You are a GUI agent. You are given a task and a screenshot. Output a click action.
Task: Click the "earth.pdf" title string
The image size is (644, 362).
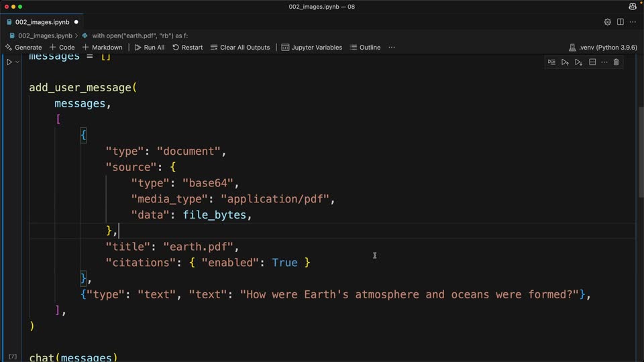click(199, 247)
